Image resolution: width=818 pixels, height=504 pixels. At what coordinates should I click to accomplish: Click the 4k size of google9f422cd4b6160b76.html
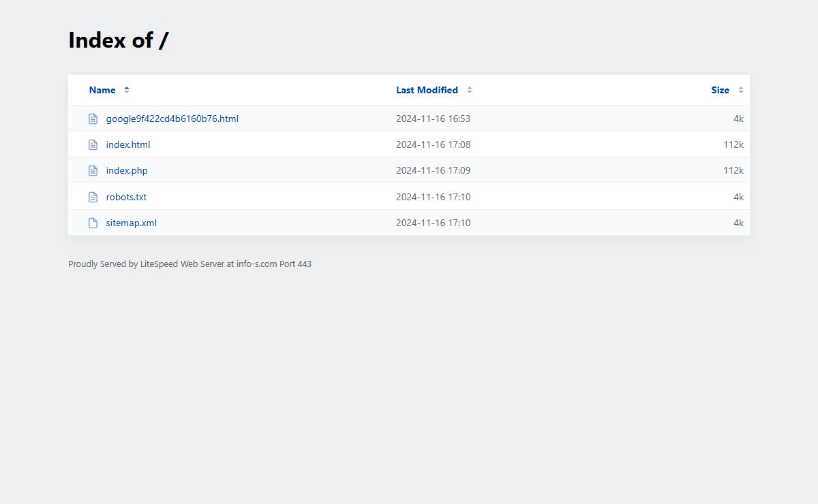[738, 119]
